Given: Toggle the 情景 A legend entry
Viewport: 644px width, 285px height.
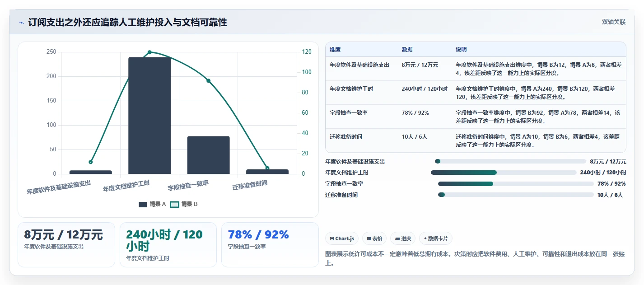Looking at the screenshot, I should point(152,204).
